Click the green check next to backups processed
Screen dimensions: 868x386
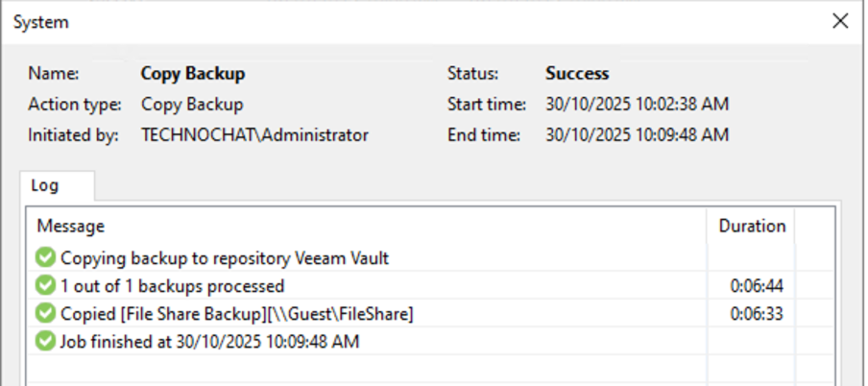(x=45, y=285)
